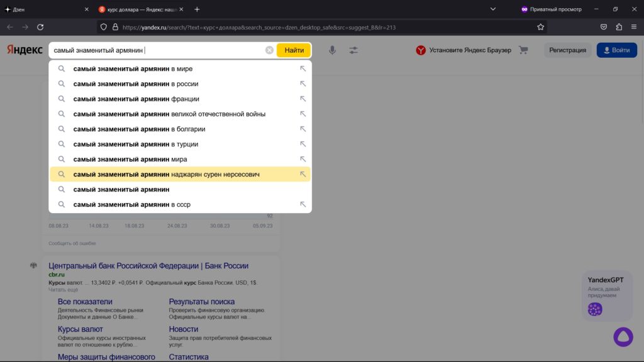The height and width of the screenshot is (362, 644).
Task: Select highlighted suggestion 'наджарян сурен нерсесович'
Action: pos(180,175)
